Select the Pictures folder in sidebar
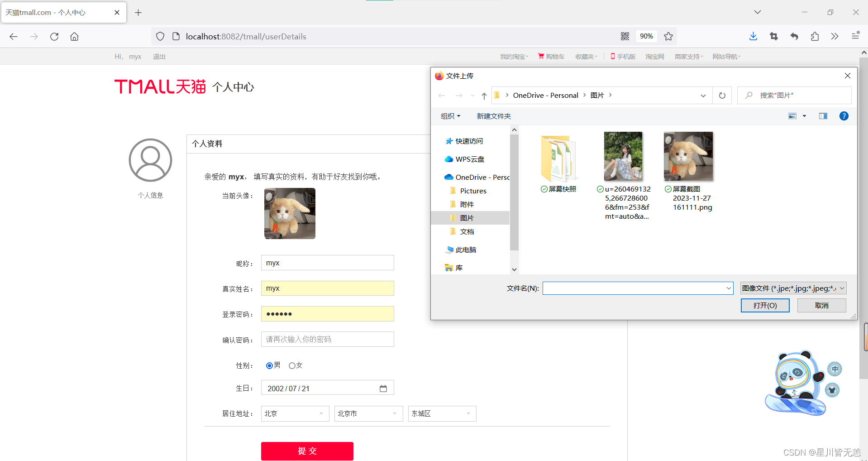Viewport: 868px width, 461px height. (x=468, y=191)
